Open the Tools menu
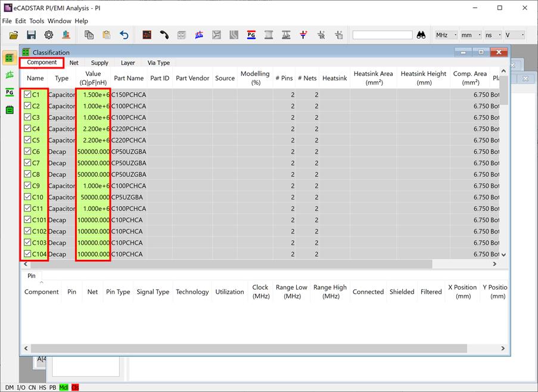 pos(37,21)
